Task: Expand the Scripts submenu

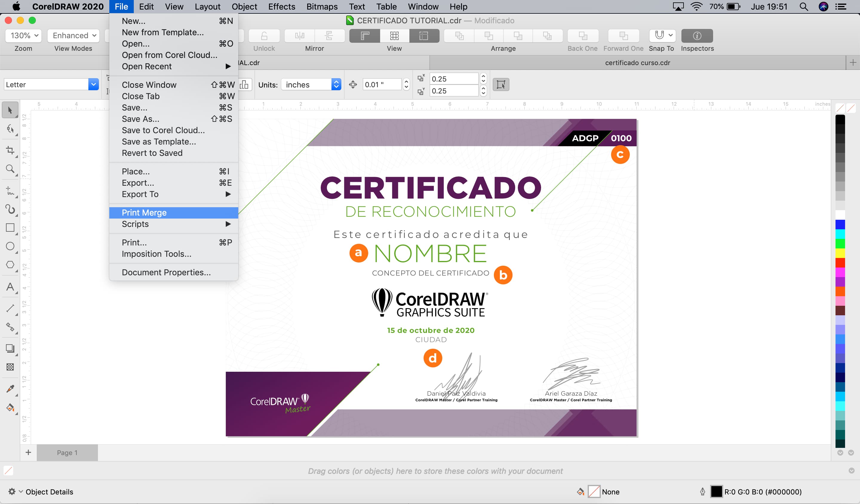Action: pos(174,224)
